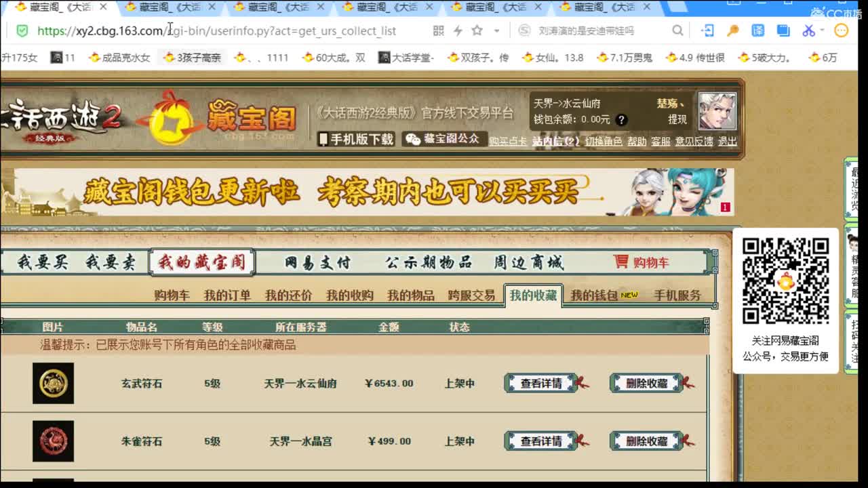Open the 我要买 menu

(x=43, y=262)
